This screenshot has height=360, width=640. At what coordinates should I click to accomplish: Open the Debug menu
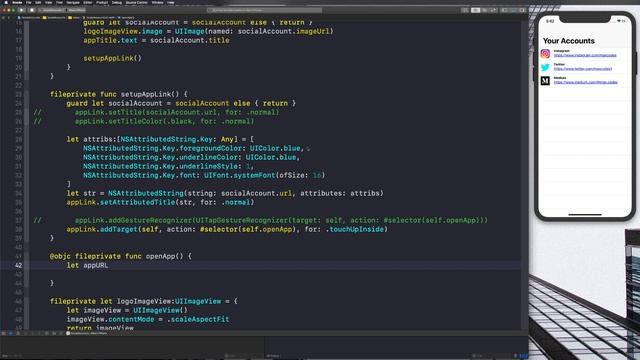[x=117, y=2]
